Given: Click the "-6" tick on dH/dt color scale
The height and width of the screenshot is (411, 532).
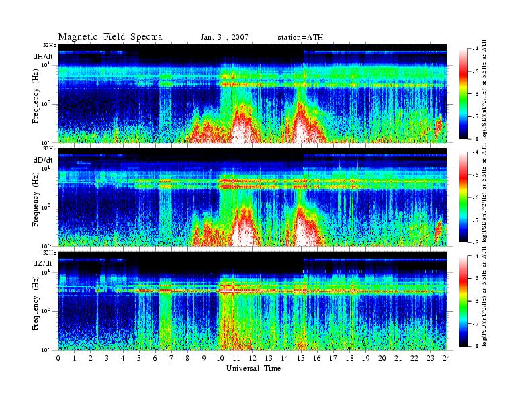Looking at the screenshot, I should click(476, 94).
